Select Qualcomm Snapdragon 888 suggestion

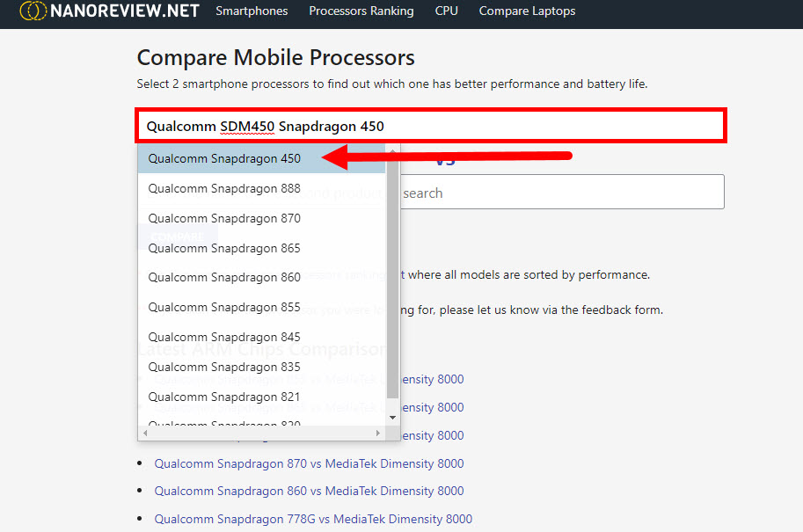[261, 188]
